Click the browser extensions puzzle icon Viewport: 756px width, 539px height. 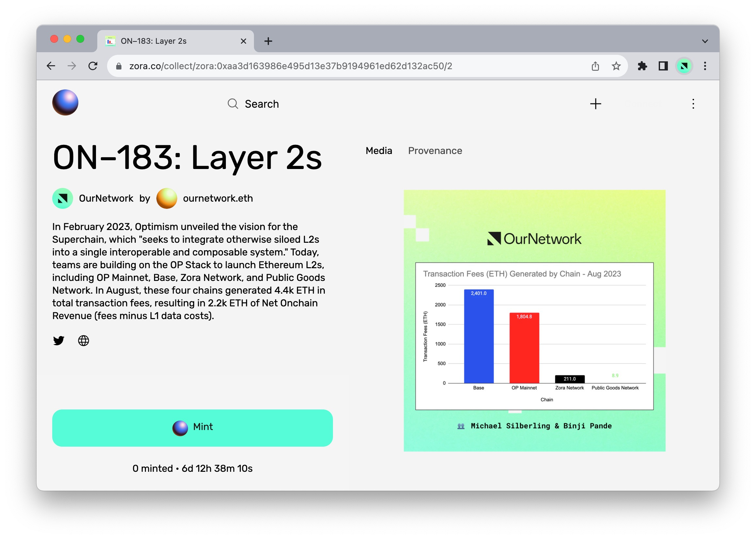coord(642,66)
